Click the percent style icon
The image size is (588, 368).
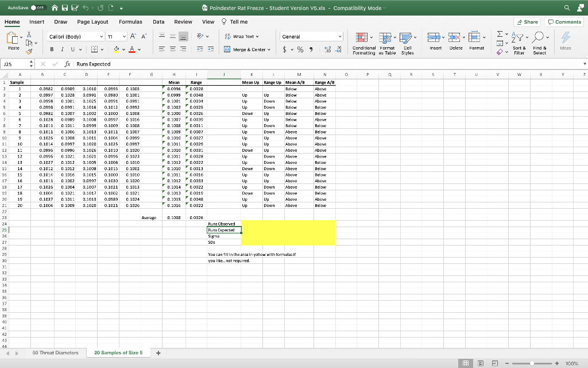point(300,49)
